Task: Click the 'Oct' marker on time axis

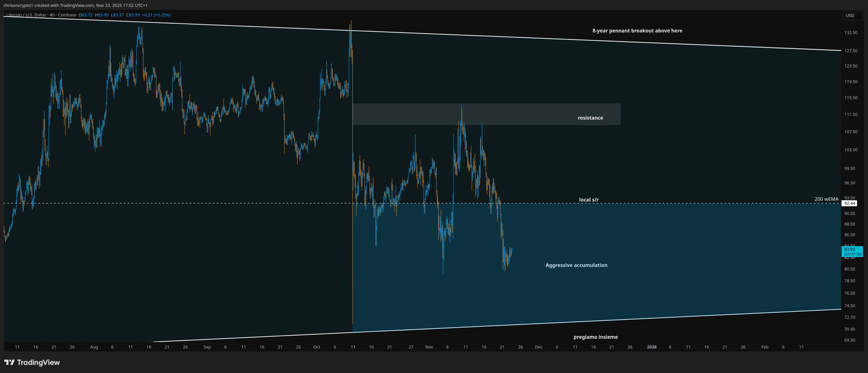Action: click(x=317, y=347)
